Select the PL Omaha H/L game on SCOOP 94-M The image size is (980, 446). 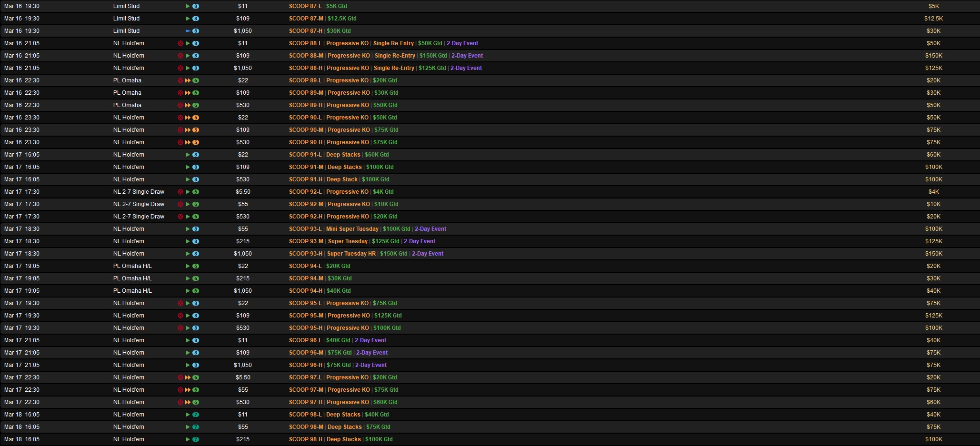click(x=132, y=278)
